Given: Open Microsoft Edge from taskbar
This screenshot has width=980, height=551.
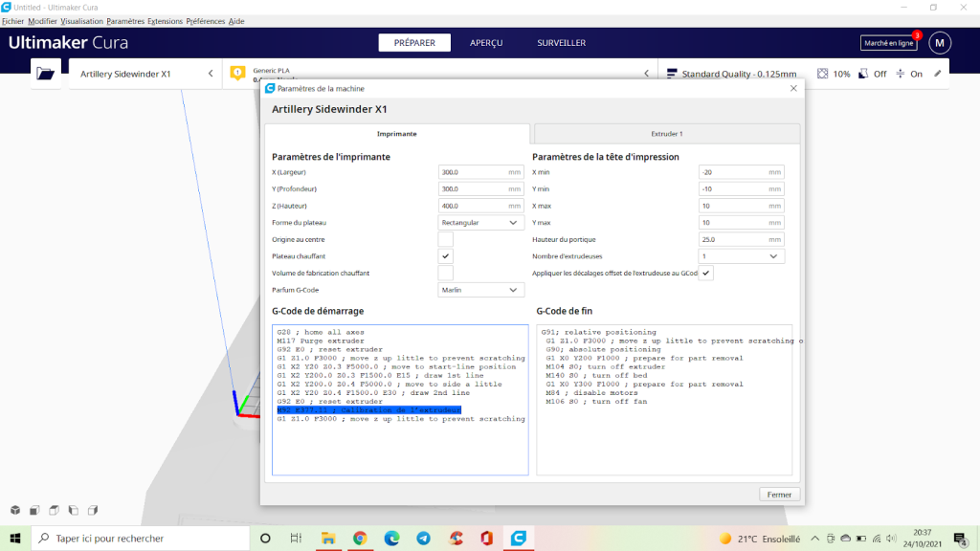Looking at the screenshot, I should pos(391,538).
